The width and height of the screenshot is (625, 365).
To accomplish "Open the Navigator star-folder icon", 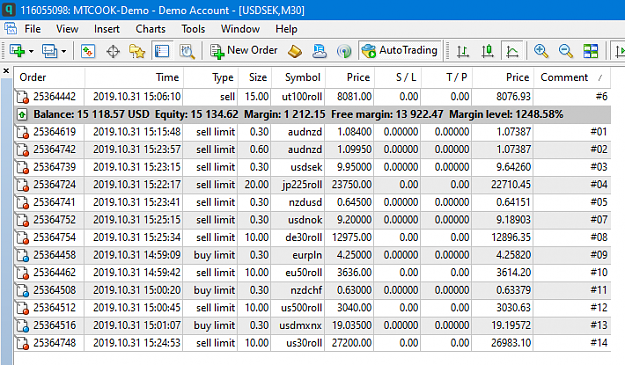I will tap(137, 51).
